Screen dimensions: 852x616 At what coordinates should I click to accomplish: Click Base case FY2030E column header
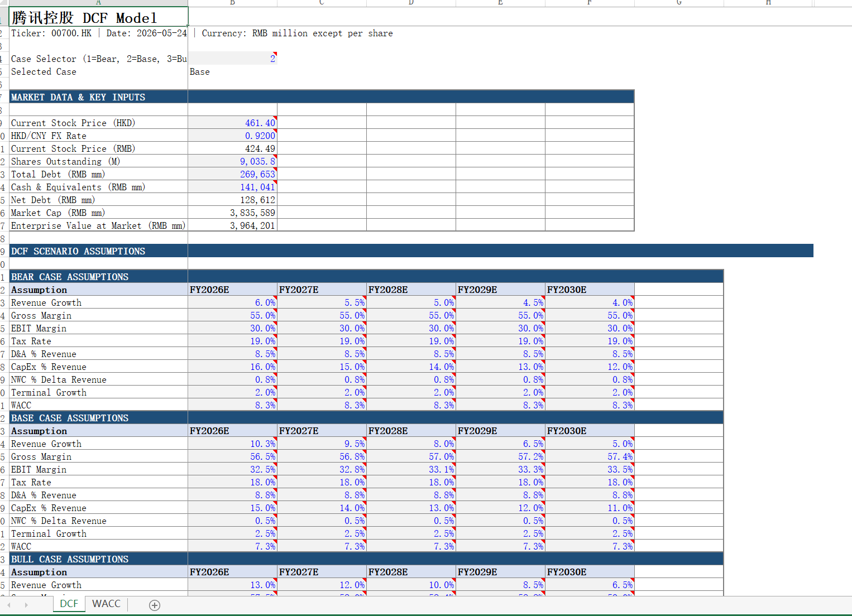(590, 431)
